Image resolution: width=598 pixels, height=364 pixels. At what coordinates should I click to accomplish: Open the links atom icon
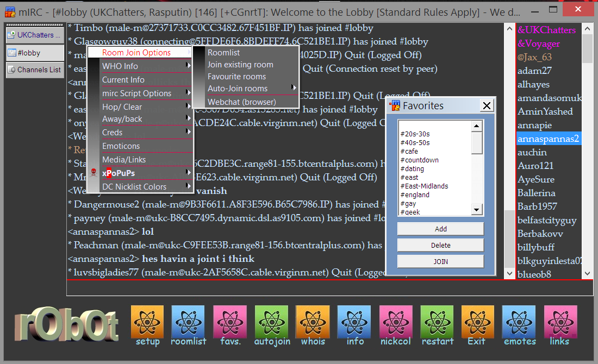click(560, 322)
